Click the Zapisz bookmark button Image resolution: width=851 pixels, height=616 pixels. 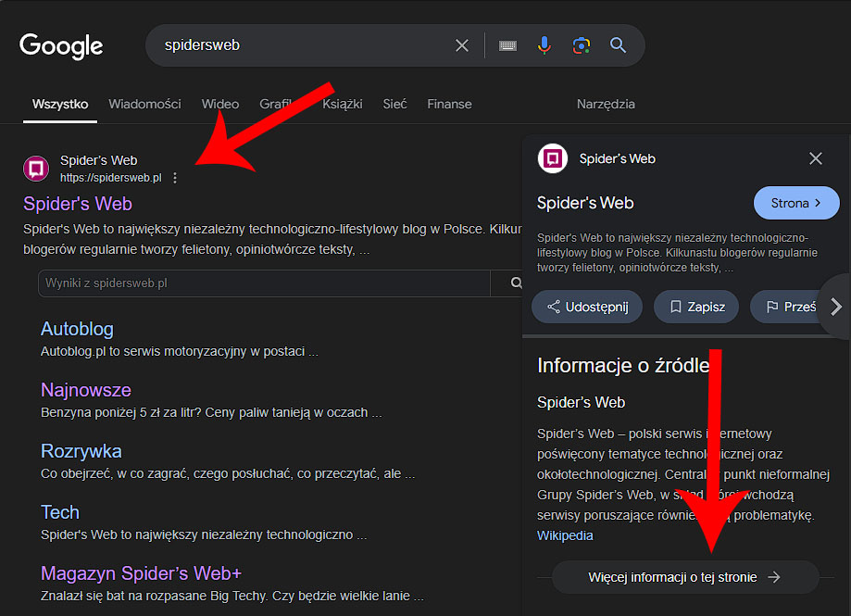pyautogui.click(x=697, y=308)
